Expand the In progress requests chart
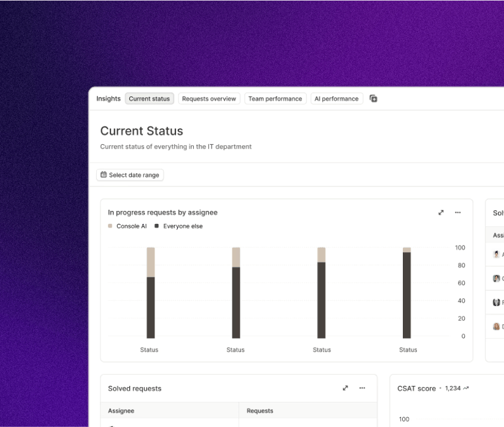The image size is (504, 427). (x=441, y=212)
